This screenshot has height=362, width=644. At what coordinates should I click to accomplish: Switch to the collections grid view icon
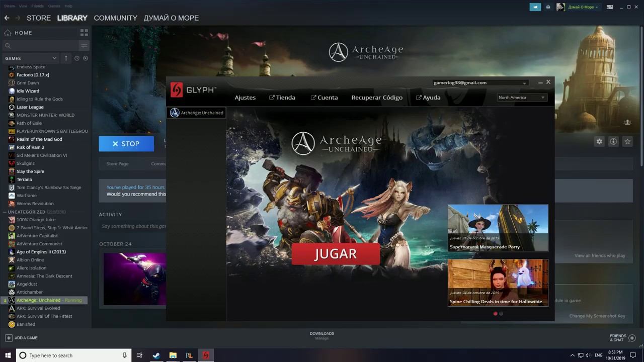(x=84, y=33)
